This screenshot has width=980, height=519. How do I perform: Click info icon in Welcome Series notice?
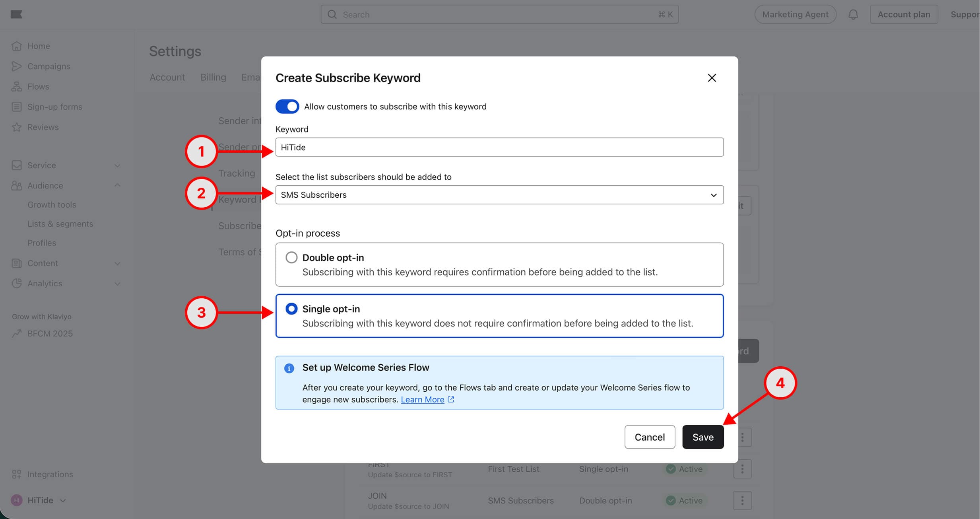click(289, 368)
